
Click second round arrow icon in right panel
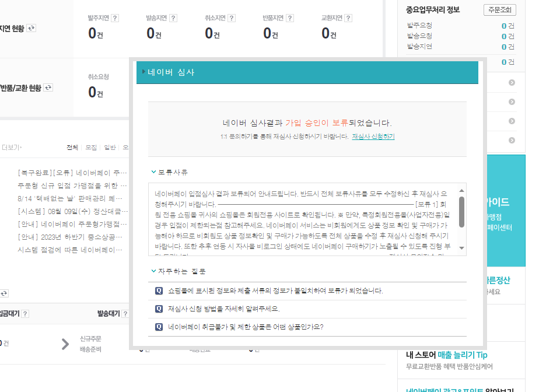[x=512, y=102]
